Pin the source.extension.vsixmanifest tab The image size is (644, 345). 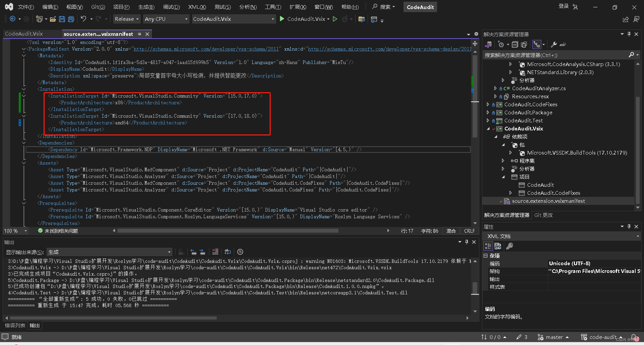point(139,34)
